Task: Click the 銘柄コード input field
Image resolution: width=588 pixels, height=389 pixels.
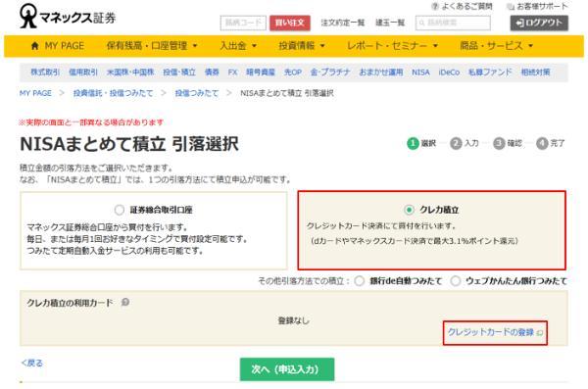Action: pyautogui.click(x=243, y=23)
